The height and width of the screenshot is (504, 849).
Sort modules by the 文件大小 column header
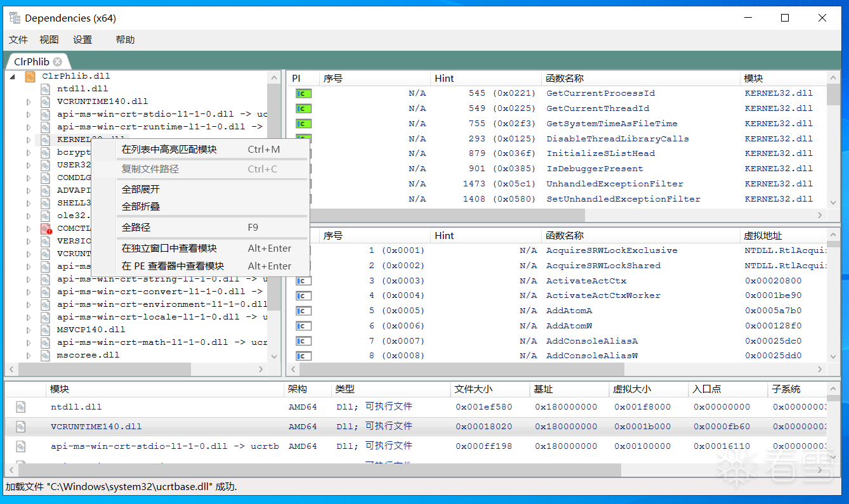(490, 389)
